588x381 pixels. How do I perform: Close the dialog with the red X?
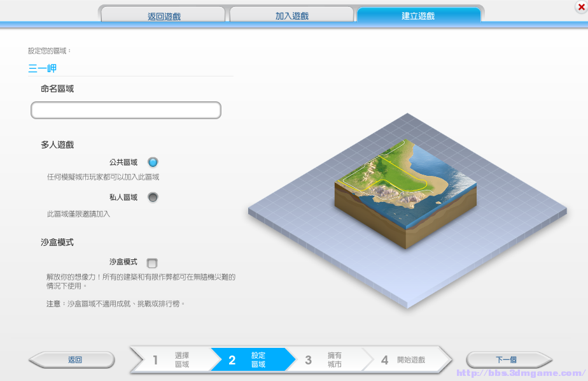pyautogui.click(x=581, y=7)
